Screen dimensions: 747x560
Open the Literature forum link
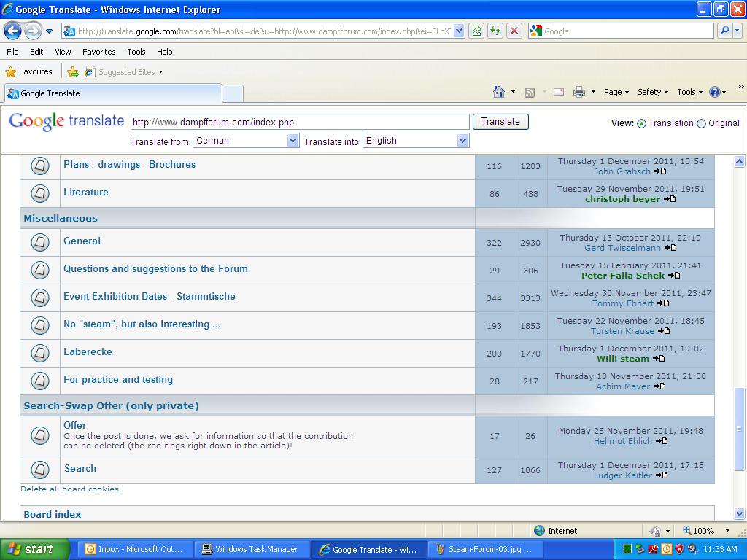(86, 192)
